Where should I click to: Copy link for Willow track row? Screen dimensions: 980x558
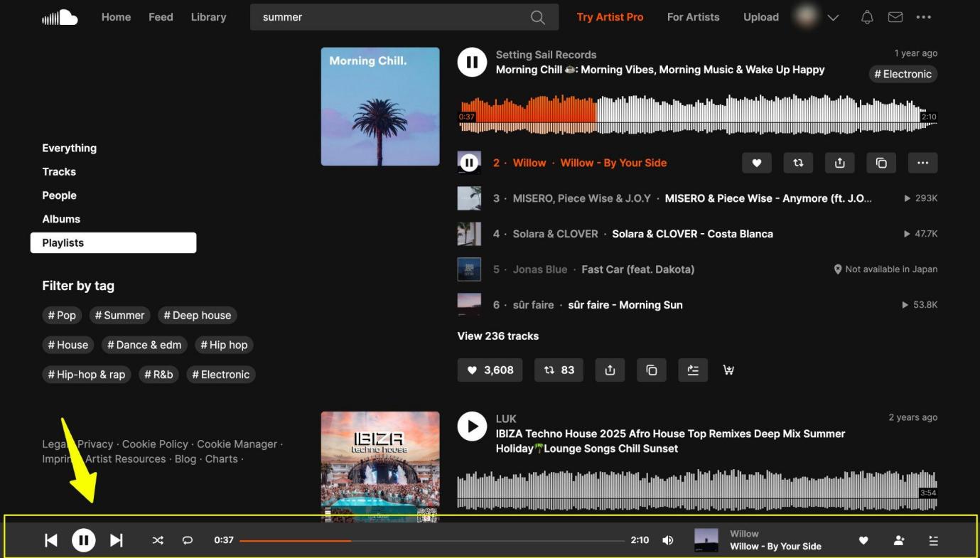881,163
